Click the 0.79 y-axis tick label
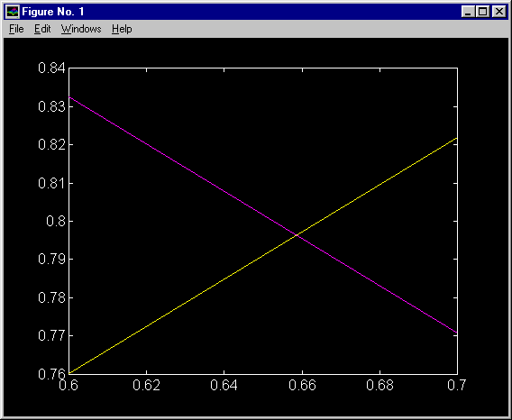Image resolution: width=512 pixels, height=420 pixels. click(51, 260)
